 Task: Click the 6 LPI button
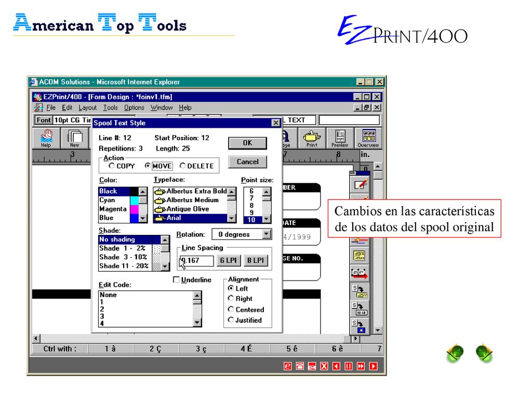pos(229,260)
